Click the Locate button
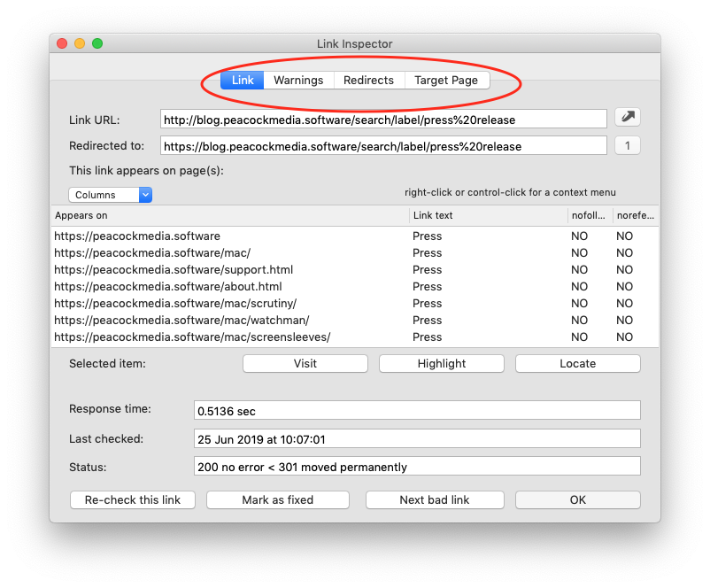Image resolution: width=710 pixels, height=588 pixels. coord(577,363)
